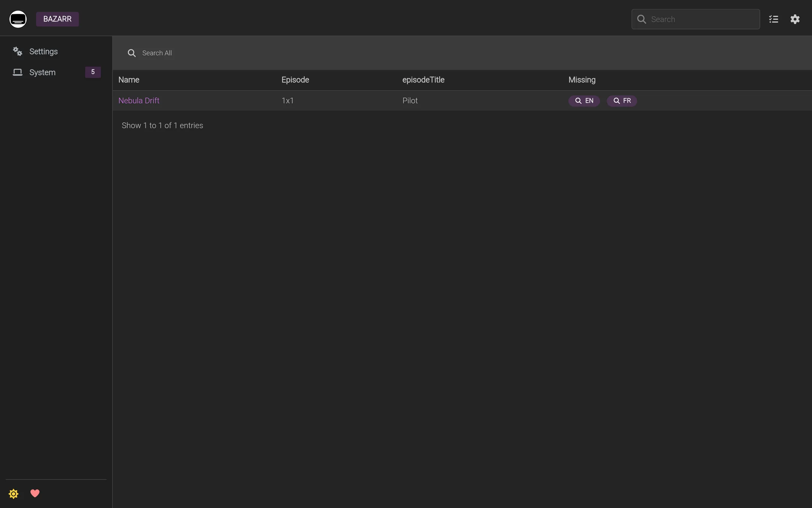Click the System laptop icon in sidebar
812x508 pixels.
18,72
